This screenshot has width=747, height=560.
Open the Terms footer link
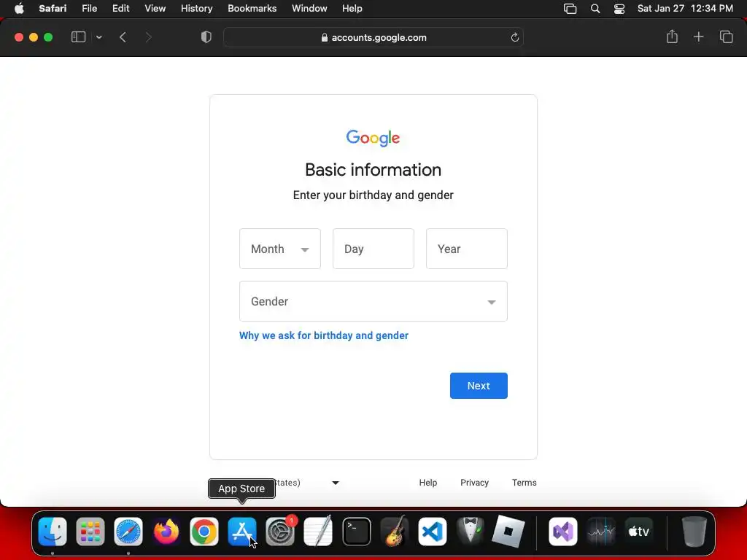(524, 483)
